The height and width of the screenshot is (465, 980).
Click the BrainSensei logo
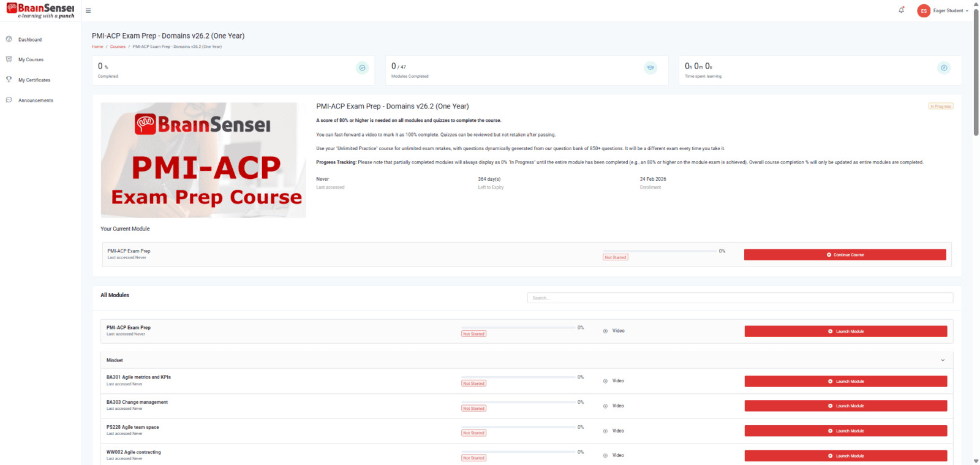(x=40, y=10)
